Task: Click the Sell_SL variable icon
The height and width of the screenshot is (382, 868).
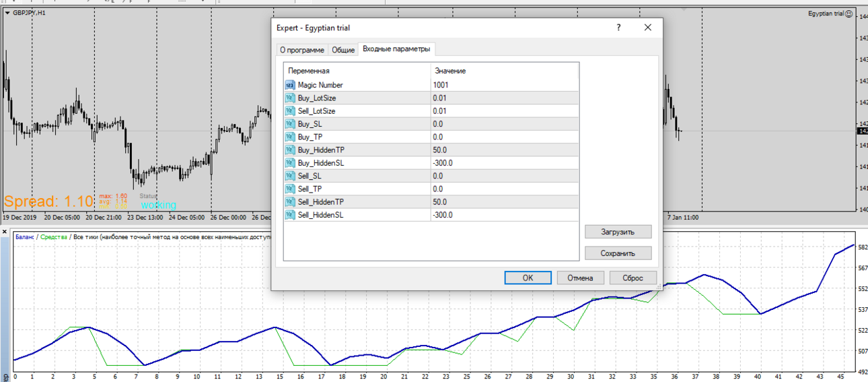Action: 290,176
